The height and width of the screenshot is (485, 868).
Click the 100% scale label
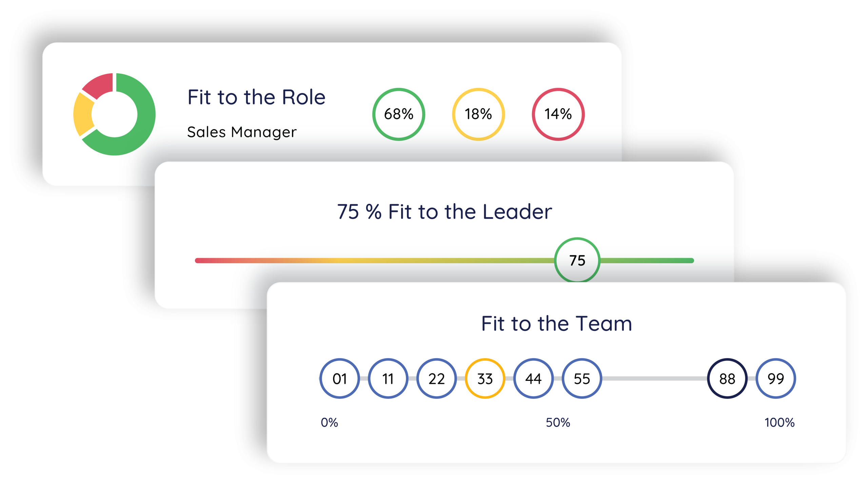780,423
